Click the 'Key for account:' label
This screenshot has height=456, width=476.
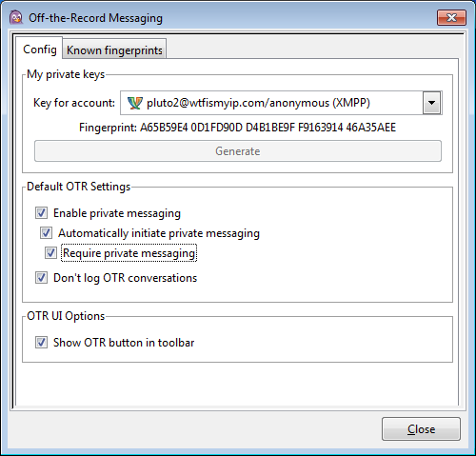click(74, 103)
